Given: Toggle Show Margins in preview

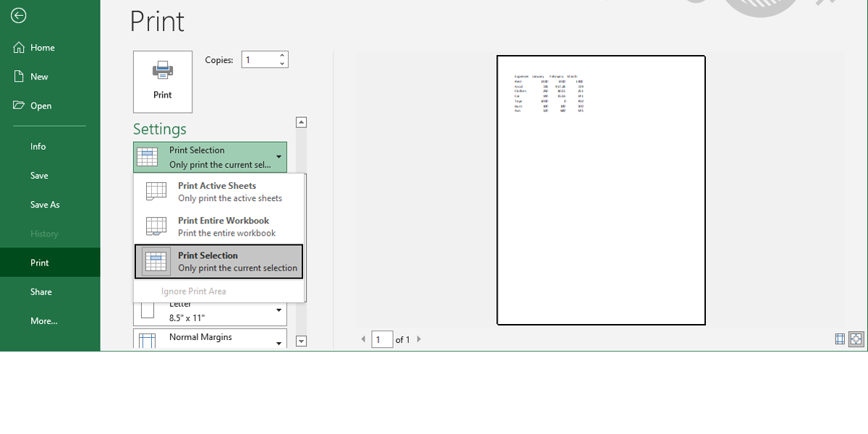Looking at the screenshot, I should [x=840, y=339].
